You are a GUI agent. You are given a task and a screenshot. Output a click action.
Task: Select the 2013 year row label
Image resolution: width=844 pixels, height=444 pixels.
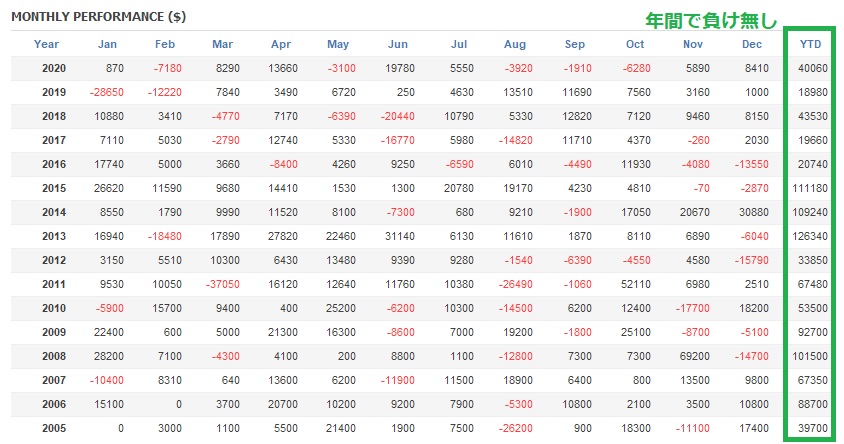coord(54,236)
